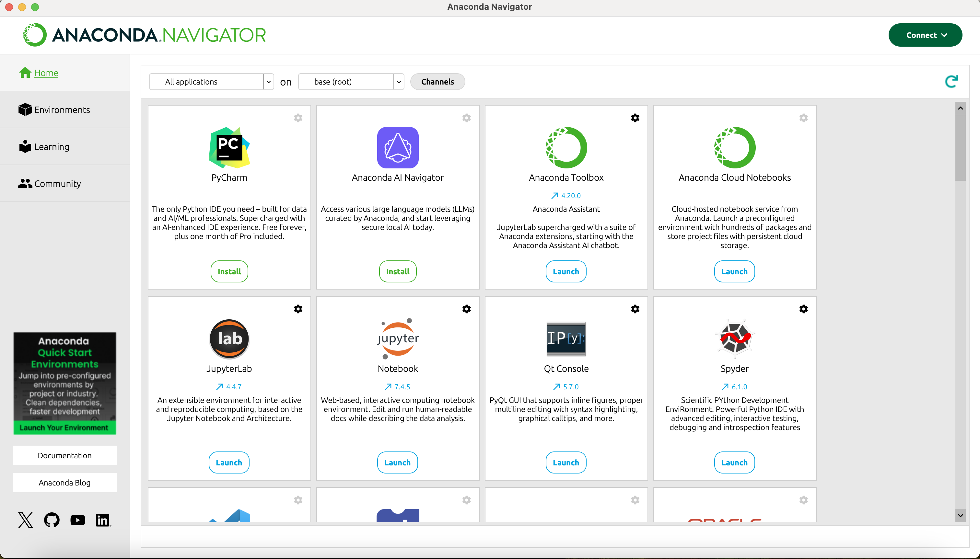This screenshot has height=559, width=980.
Task: Open the YouTube icon in the sidebar
Action: [77, 520]
